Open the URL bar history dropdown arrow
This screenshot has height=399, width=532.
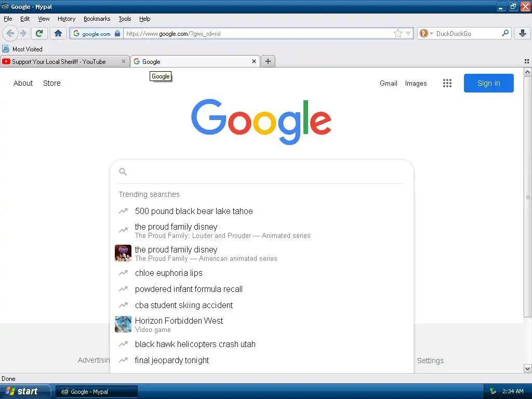(x=408, y=33)
